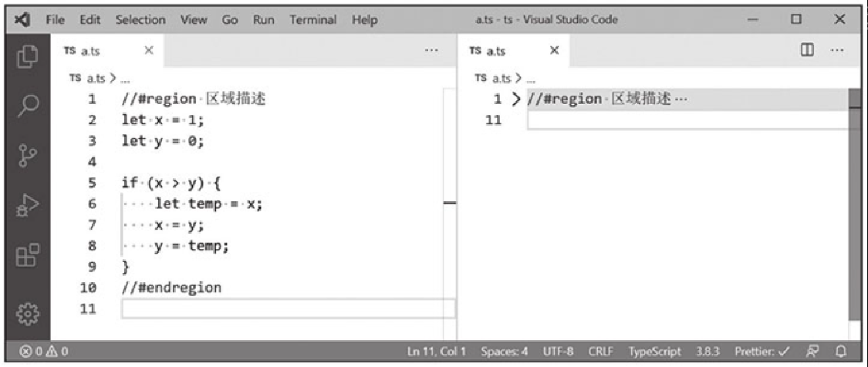Click line 1 '//#region 区域描述' in left editor
The height and width of the screenshot is (367, 868).
(194, 99)
